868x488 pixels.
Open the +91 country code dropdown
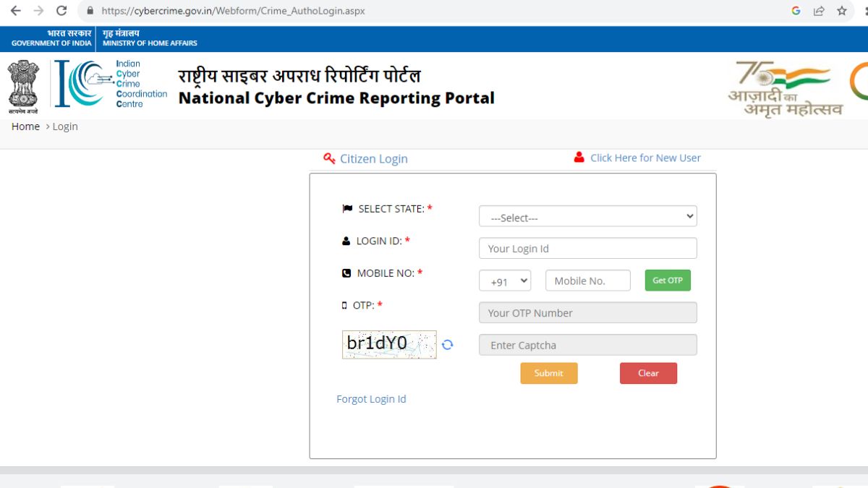click(x=505, y=281)
